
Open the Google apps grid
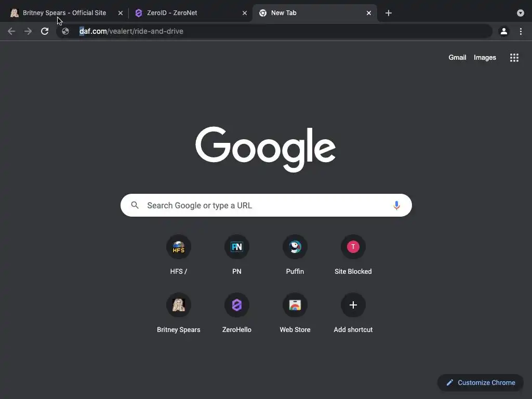[x=514, y=58]
